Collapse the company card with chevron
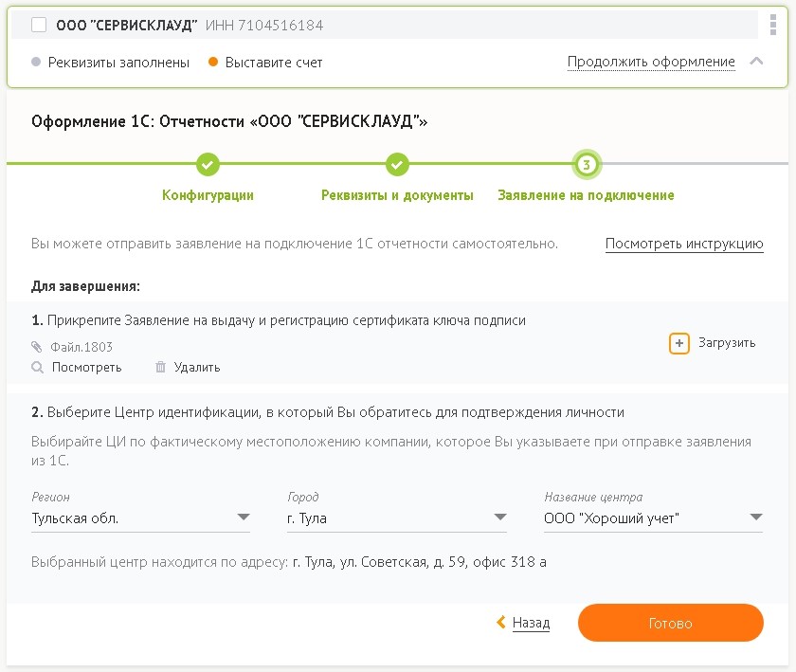This screenshot has height=672, width=796. coord(756,62)
